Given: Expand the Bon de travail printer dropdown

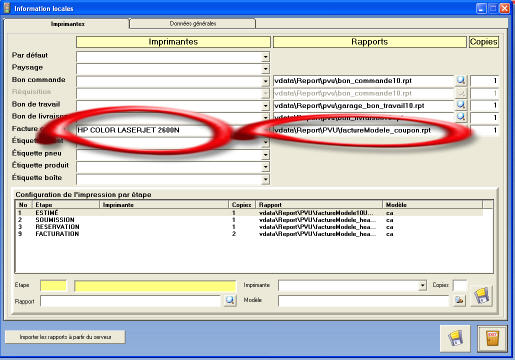Looking at the screenshot, I should point(265,106).
